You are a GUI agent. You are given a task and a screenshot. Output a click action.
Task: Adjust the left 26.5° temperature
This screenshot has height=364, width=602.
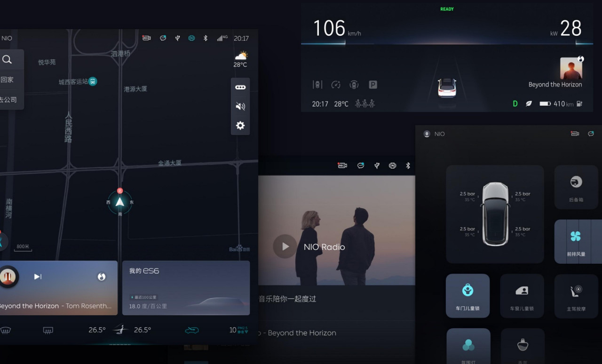click(x=97, y=330)
